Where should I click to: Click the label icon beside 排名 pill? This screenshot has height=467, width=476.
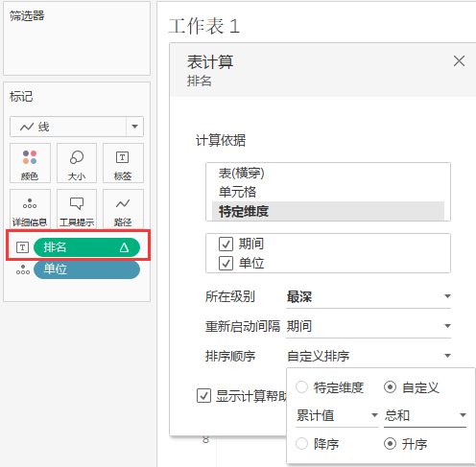click(x=22, y=247)
